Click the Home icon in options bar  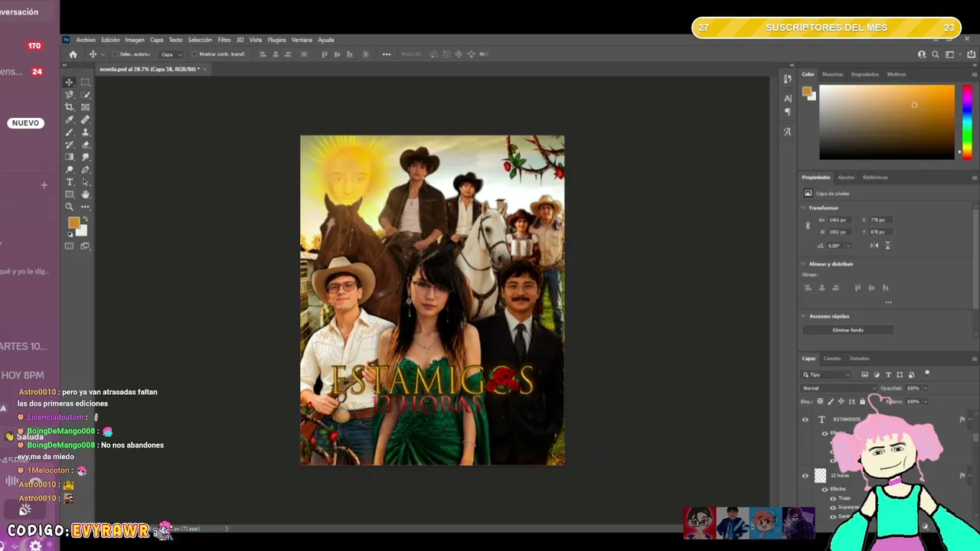[73, 54]
